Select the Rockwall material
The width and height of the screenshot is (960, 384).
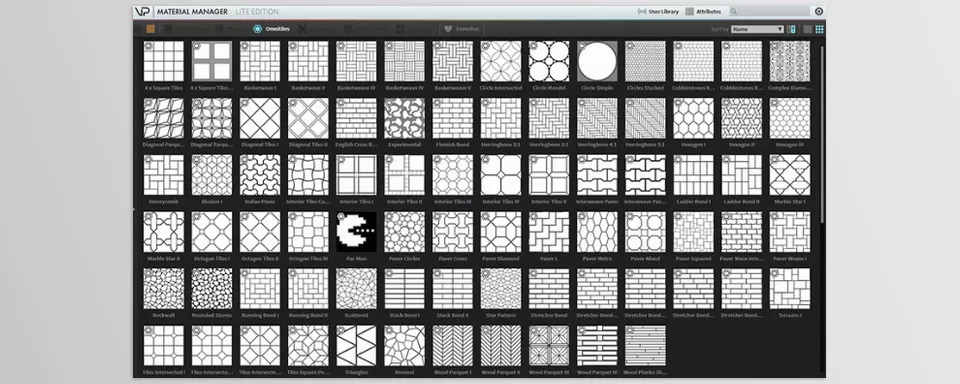pyautogui.click(x=163, y=288)
